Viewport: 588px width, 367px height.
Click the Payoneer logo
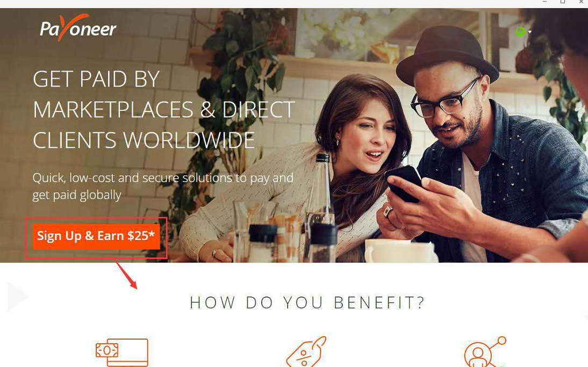(78, 27)
